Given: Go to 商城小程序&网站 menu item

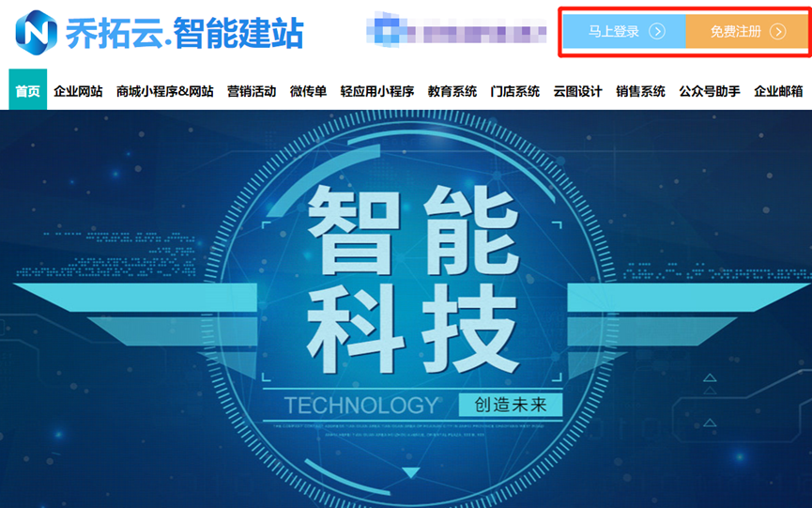Looking at the screenshot, I should 164,92.
